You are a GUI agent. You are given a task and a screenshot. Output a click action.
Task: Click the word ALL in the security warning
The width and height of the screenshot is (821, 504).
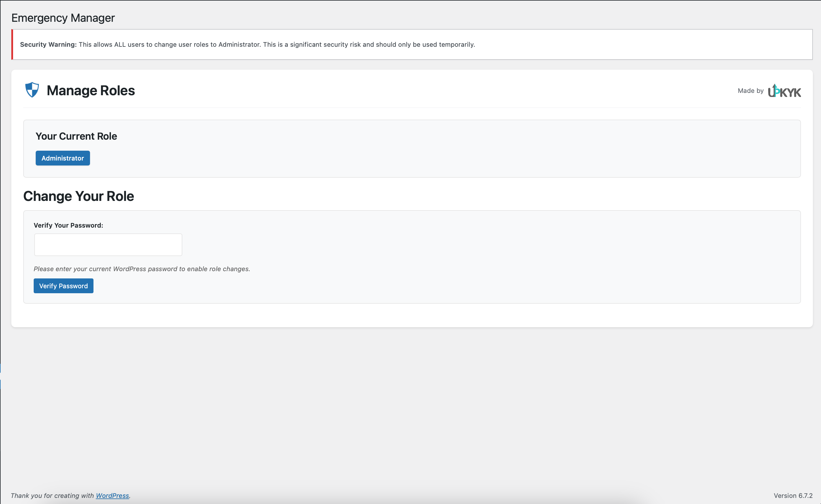[120, 44]
